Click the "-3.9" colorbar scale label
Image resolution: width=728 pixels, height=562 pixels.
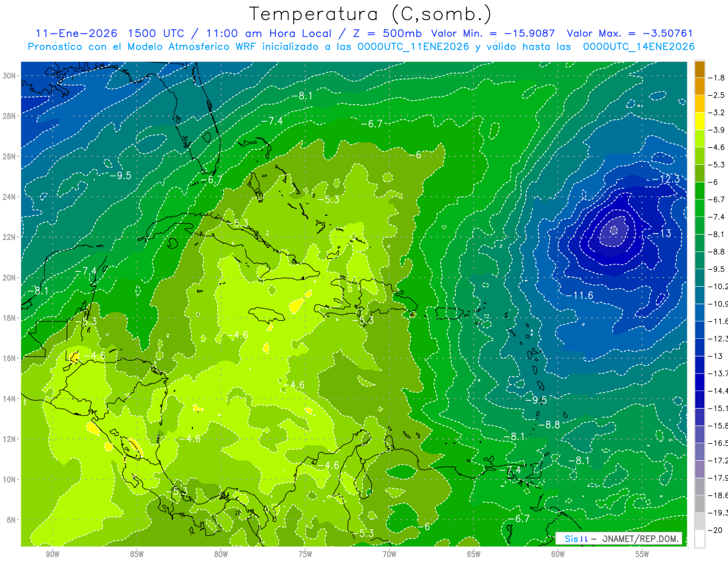tap(716, 130)
